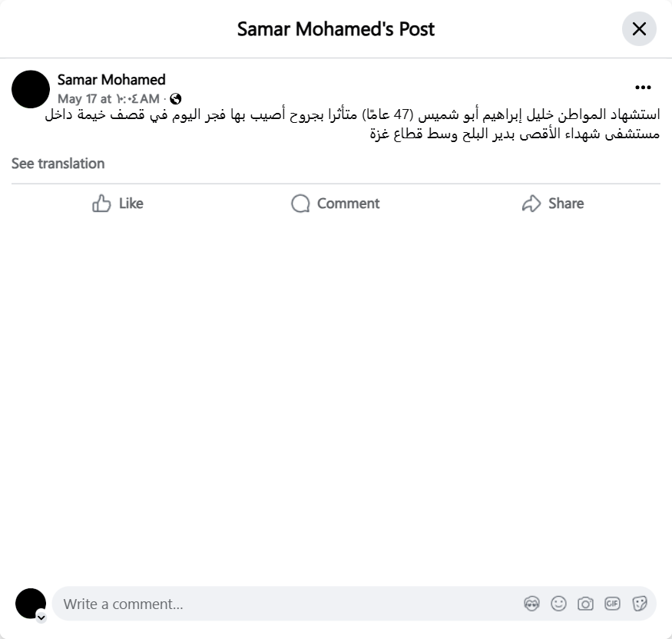
Task: Focus the Write a comment field
Action: 284,604
